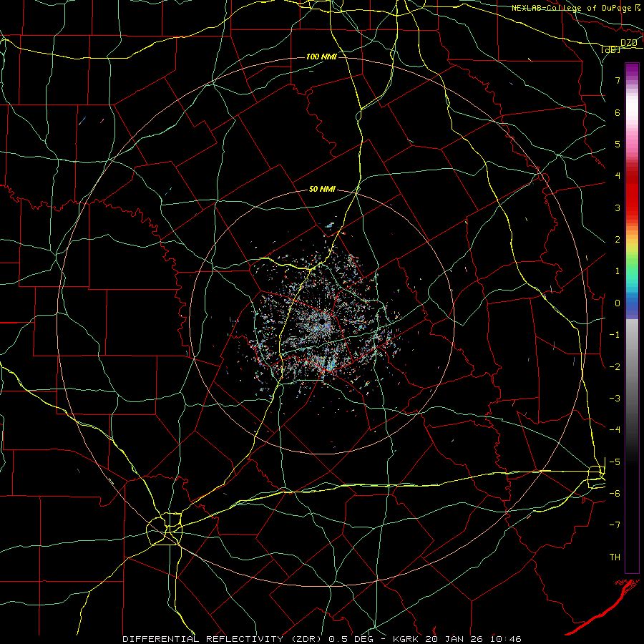
Task: Click the "-7" tick on the color scale
Action: coord(615,525)
